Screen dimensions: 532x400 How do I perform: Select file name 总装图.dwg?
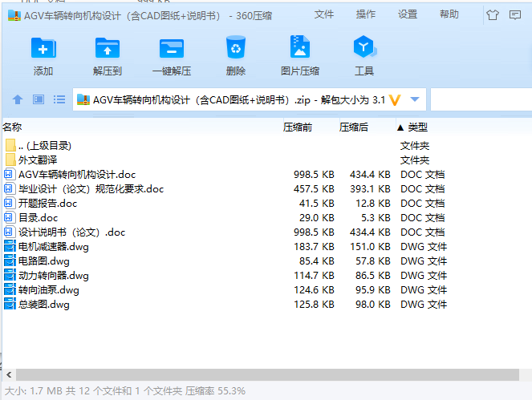click(44, 305)
